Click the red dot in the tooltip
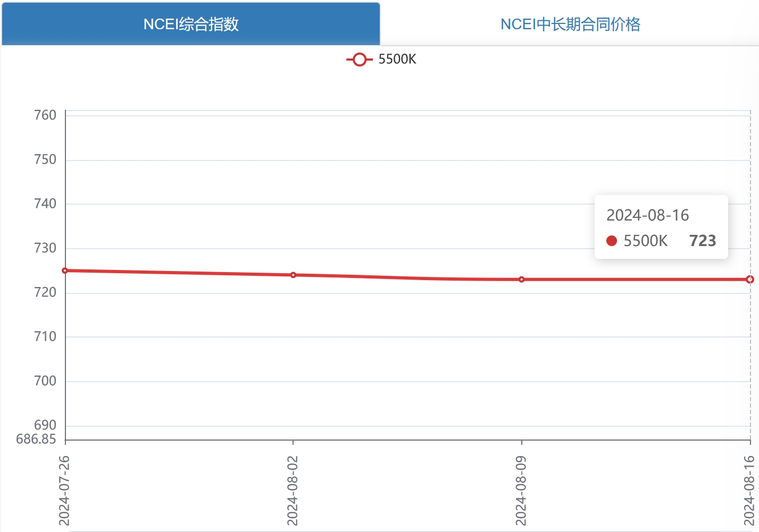759x532 pixels. pyautogui.click(x=612, y=241)
